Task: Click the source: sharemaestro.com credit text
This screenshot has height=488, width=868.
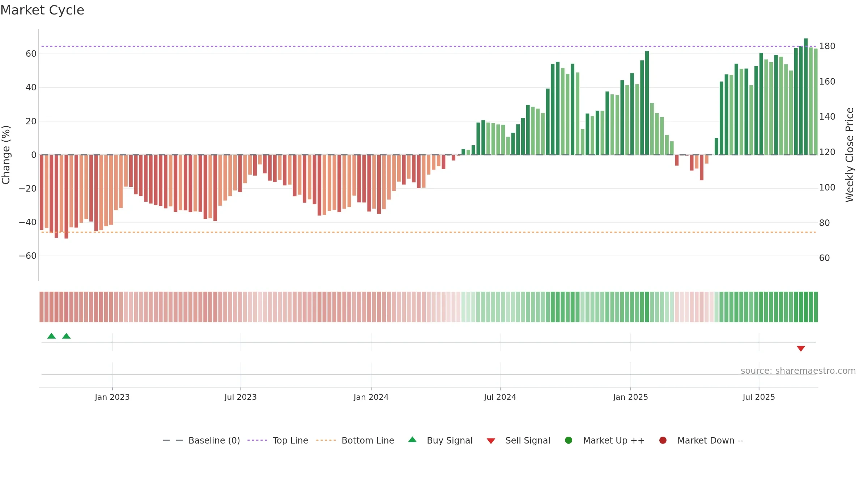Action: 798,371
